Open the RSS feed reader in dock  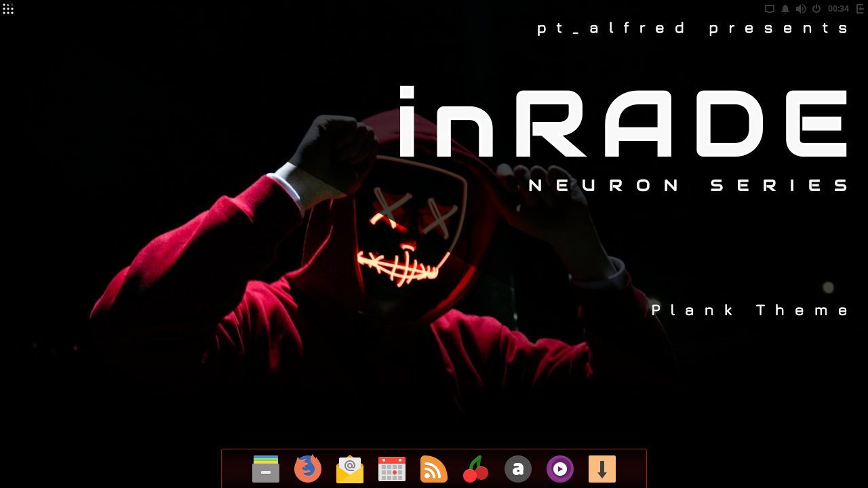point(434,469)
